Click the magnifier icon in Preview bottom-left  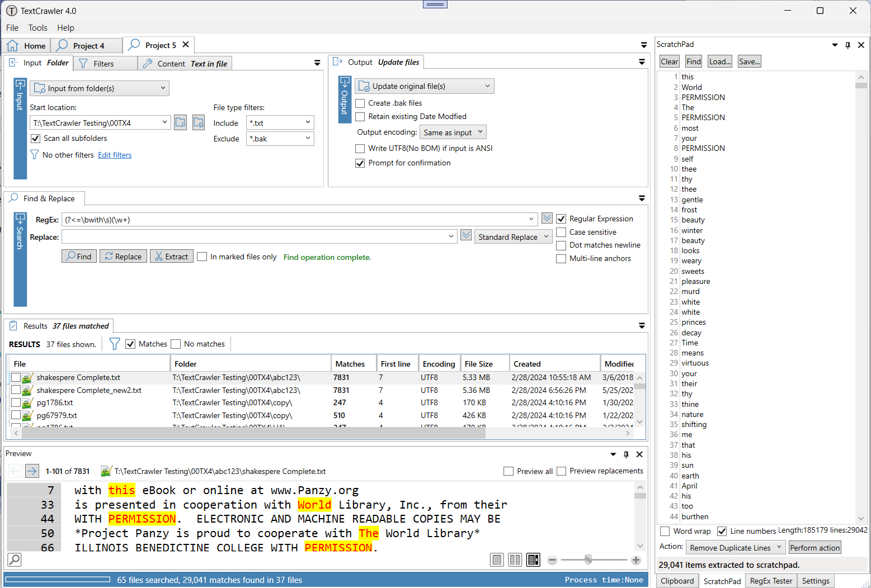click(14, 559)
